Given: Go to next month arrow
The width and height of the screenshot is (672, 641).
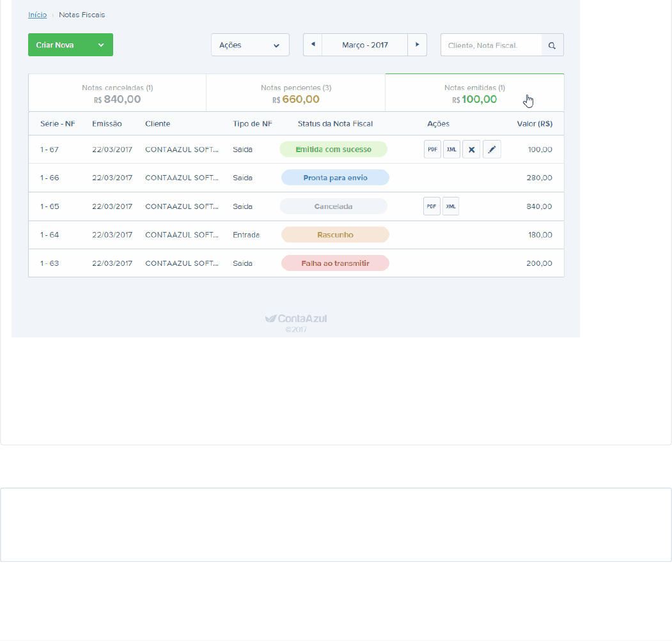Looking at the screenshot, I should [x=418, y=45].
